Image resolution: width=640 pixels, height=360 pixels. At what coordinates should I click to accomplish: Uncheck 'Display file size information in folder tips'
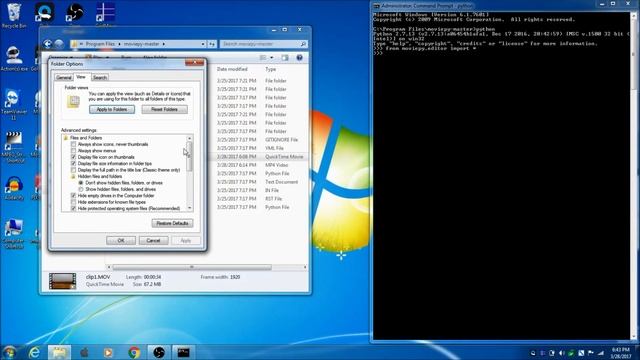click(73, 164)
